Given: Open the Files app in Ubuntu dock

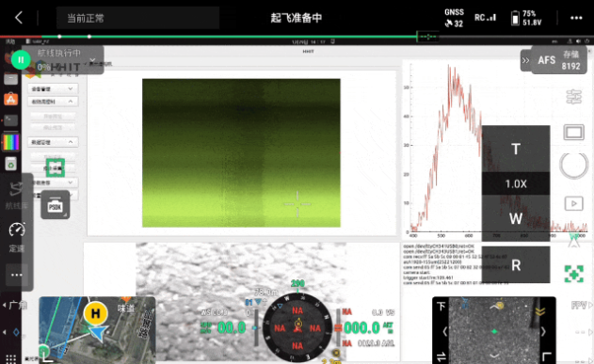Looking at the screenshot, I should tap(10, 79).
